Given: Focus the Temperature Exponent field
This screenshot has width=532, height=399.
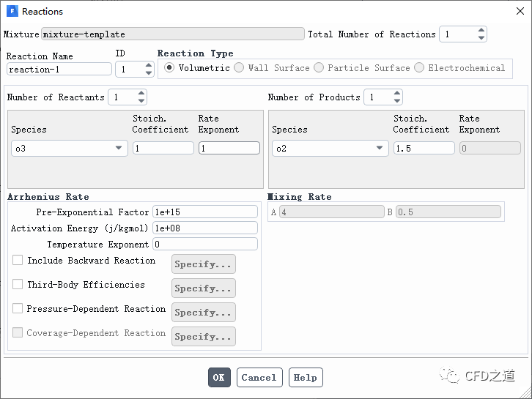Looking at the screenshot, I should (x=205, y=244).
